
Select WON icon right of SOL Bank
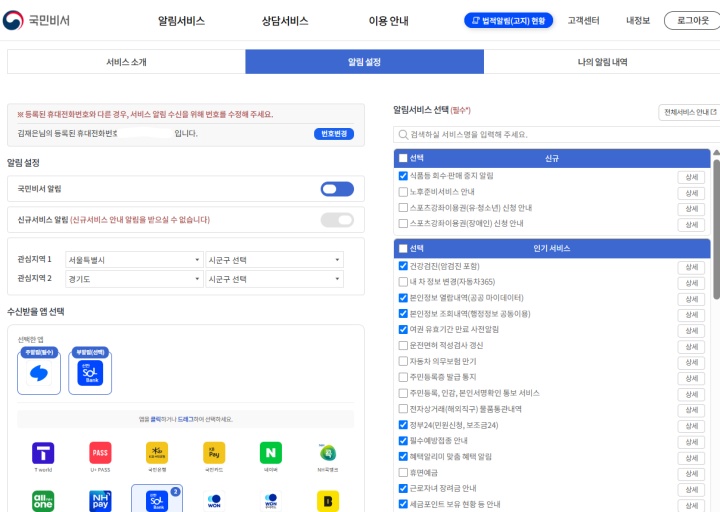coord(214,501)
